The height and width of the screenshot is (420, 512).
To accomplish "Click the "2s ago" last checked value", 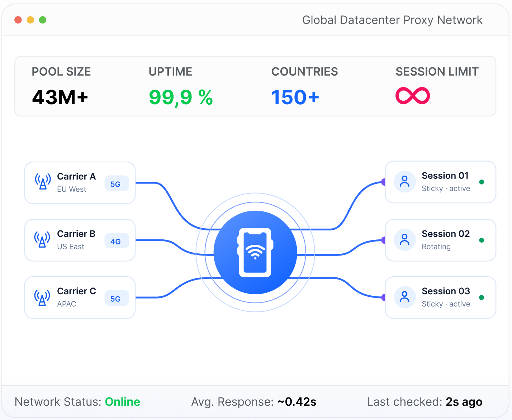I will (x=464, y=402).
